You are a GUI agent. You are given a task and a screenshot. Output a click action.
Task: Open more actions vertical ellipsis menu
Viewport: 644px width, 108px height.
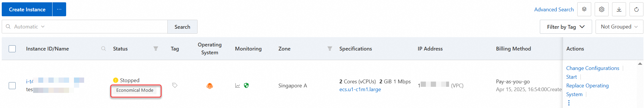569,103
